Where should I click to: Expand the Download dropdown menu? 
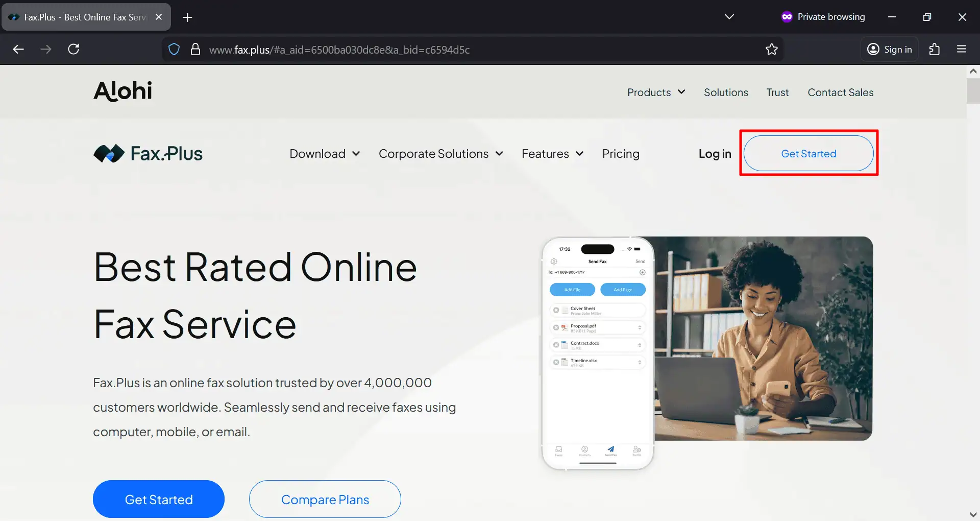tap(325, 154)
